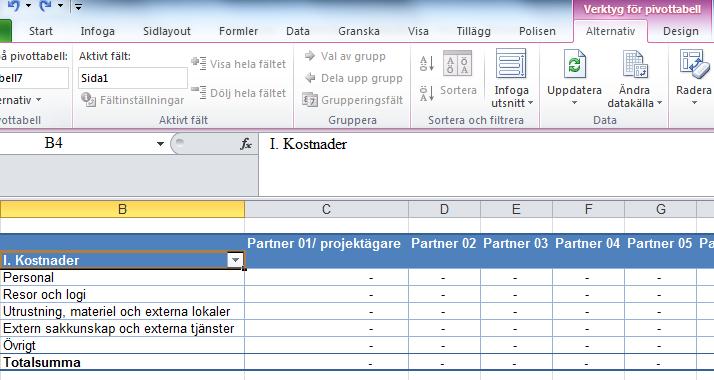
Task: Click the Dölj hela fältet collapse icon
Action: coord(199,92)
